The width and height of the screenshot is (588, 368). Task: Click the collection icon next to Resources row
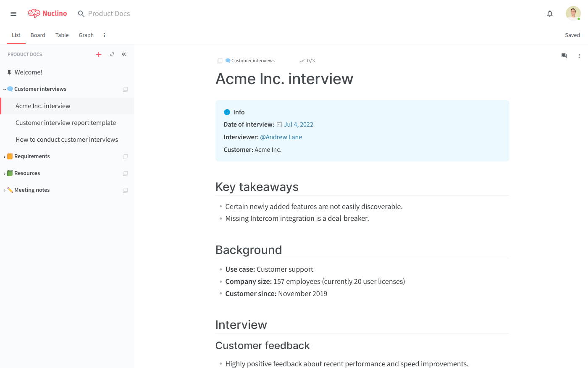pos(125,173)
